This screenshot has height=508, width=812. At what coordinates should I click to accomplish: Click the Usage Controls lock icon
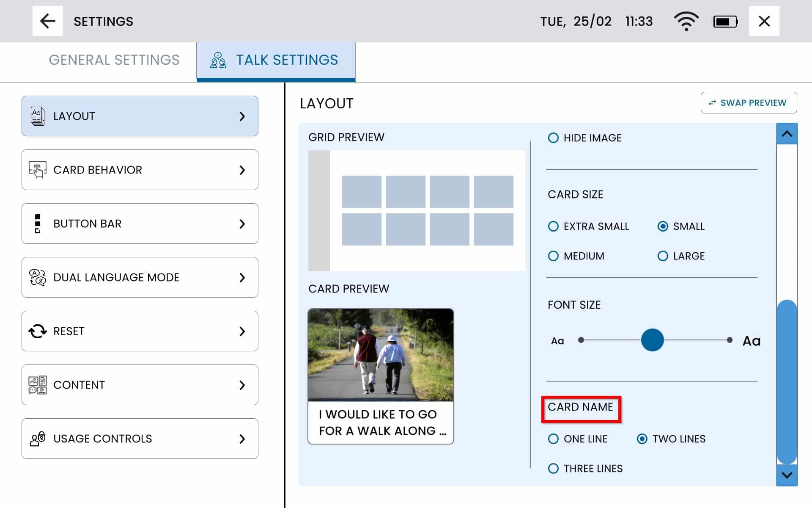[x=38, y=439]
